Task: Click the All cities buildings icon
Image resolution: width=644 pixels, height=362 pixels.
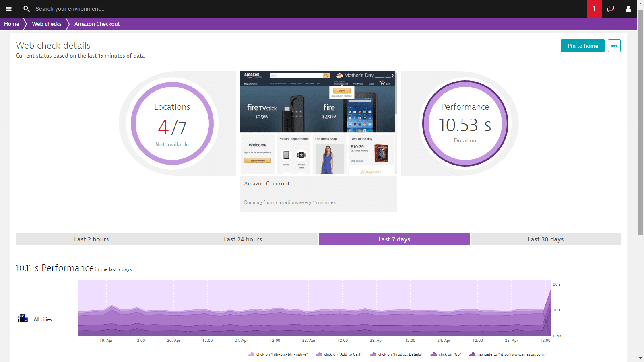Action: [23, 319]
